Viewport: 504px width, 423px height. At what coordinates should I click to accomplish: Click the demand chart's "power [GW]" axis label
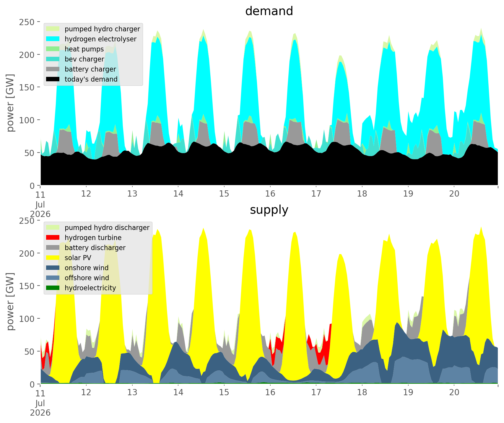coord(11,103)
